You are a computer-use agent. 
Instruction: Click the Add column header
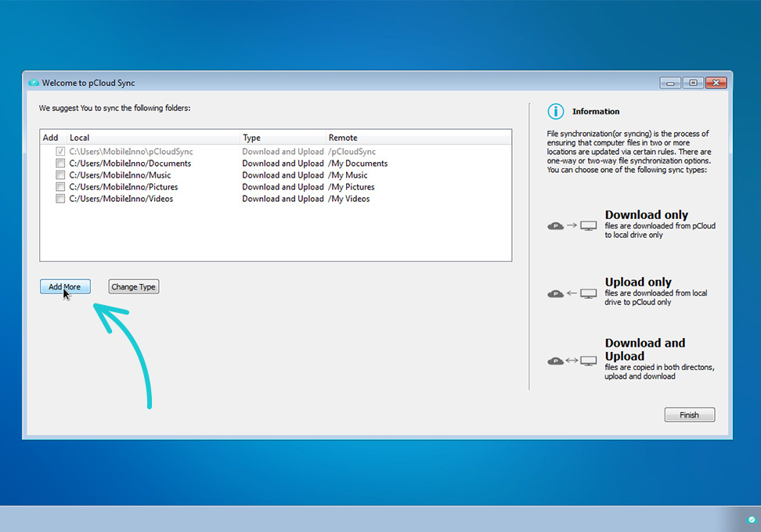(x=50, y=138)
